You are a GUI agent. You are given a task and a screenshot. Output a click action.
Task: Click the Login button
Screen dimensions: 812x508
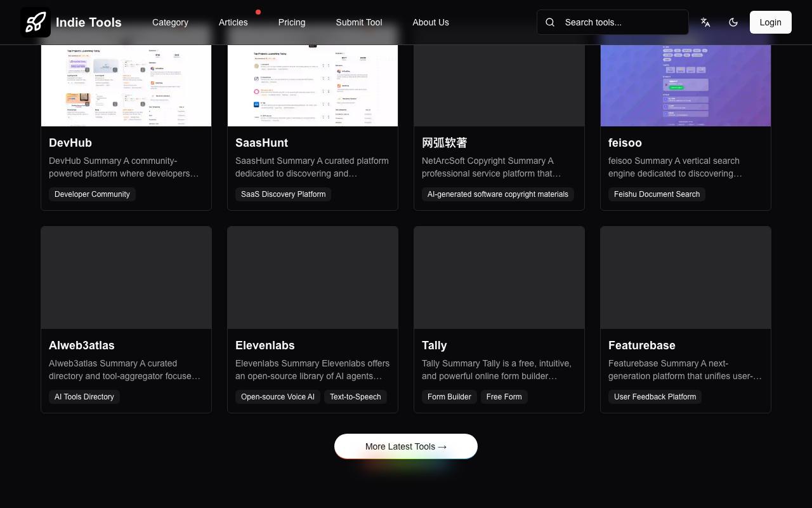771,22
